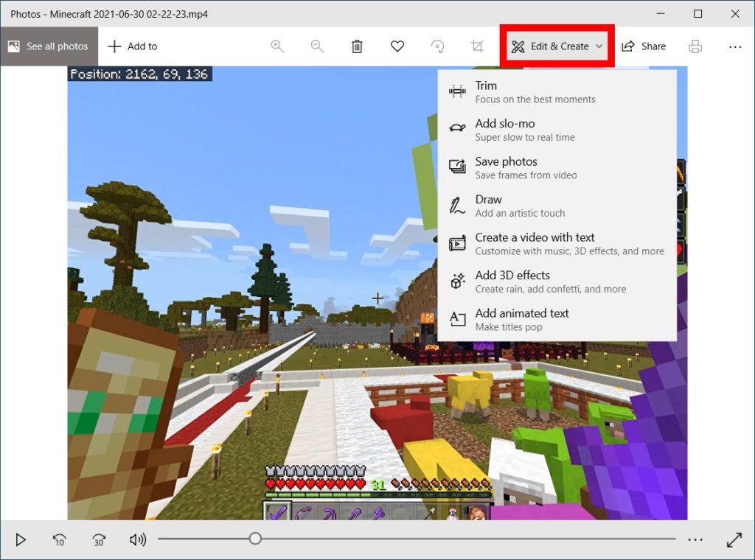
Task: Click the video seek slider handle
Action: 255,539
